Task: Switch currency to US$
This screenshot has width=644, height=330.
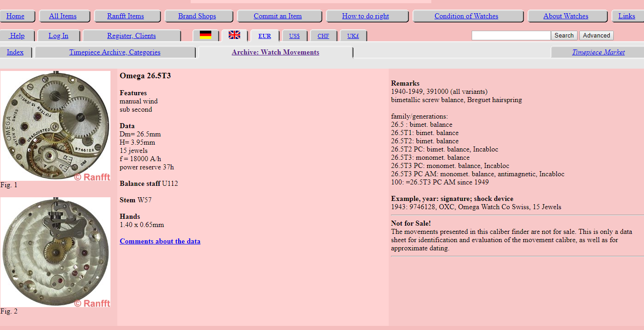Action: (x=294, y=36)
